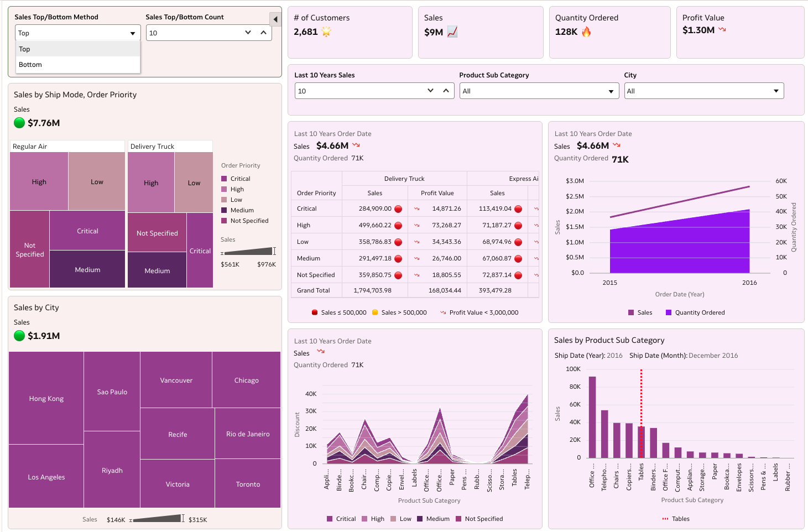The height and width of the screenshot is (532, 808).
Task: Expand the Last 10 Years Sales dropdown
Action: coord(430,90)
